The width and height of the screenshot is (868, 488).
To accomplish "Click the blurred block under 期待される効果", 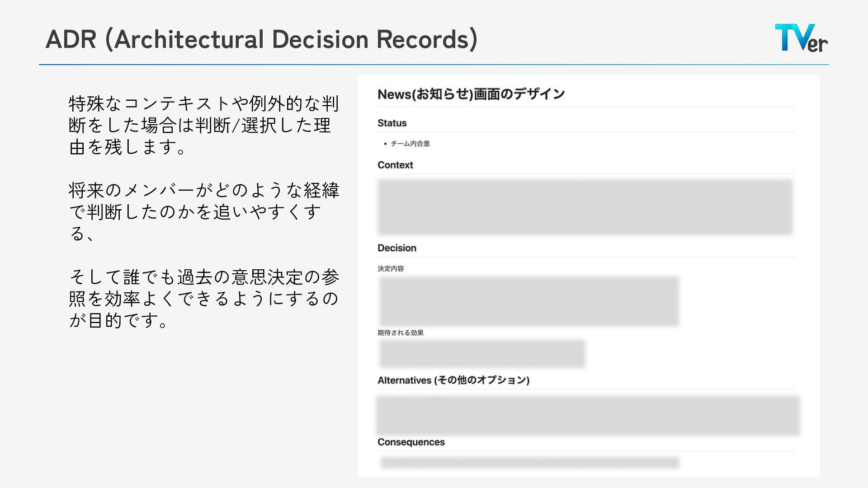I will [x=482, y=353].
